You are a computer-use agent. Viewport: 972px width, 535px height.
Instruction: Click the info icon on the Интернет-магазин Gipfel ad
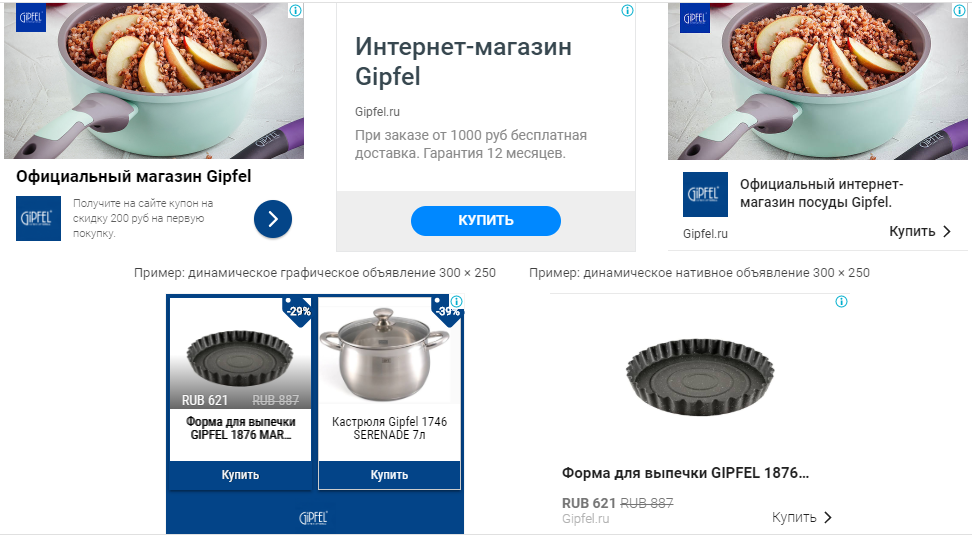coord(627,11)
